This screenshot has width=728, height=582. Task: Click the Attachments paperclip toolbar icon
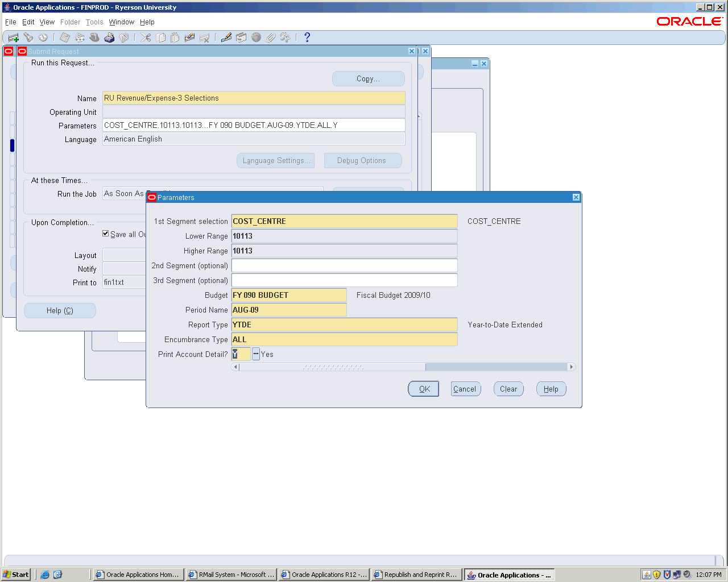pos(271,38)
